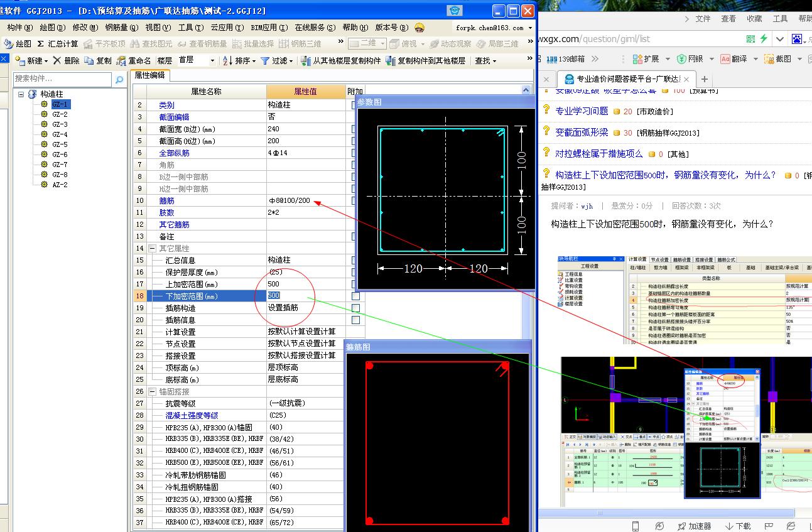Click the magnifier search icon beside 搜索构件

[119, 79]
